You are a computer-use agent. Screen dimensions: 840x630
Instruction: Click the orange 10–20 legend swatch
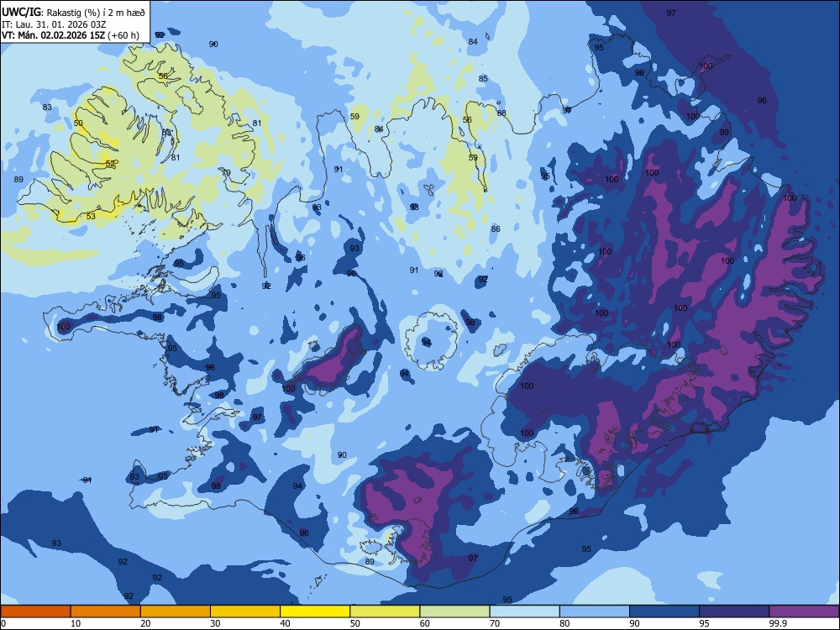(106, 612)
